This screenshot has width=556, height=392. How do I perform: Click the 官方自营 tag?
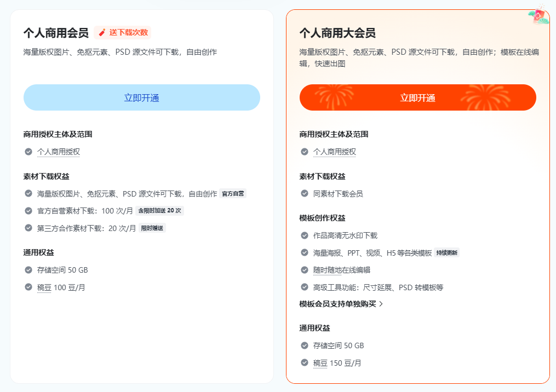click(x=233, y=193)
